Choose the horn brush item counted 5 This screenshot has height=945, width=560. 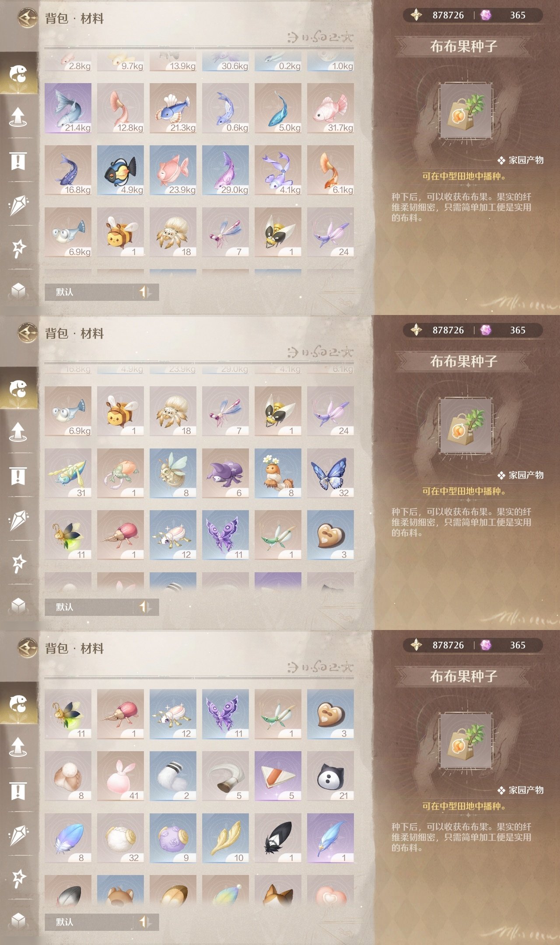(x=225, y=776)
